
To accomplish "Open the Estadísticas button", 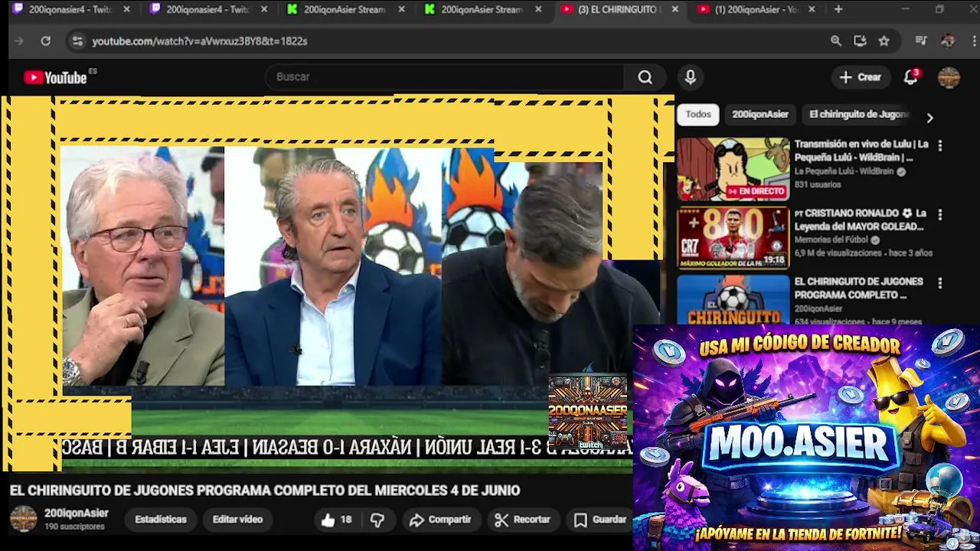I will [161, 520].
